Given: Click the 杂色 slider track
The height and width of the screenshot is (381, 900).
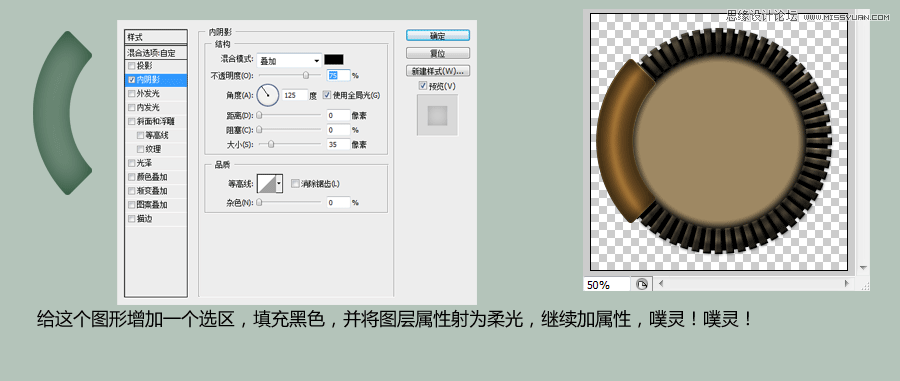Looking at the screenshot, I should (290, 202).
